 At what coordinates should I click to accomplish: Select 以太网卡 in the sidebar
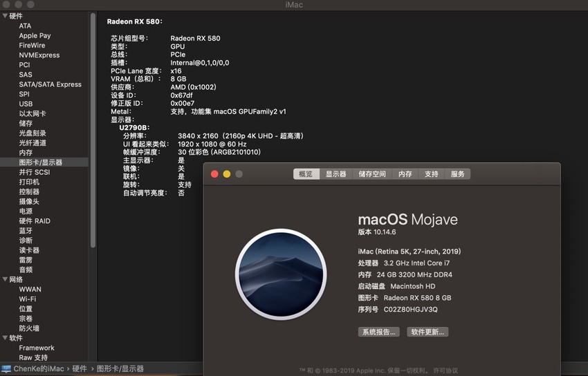(x=33, y=113)
